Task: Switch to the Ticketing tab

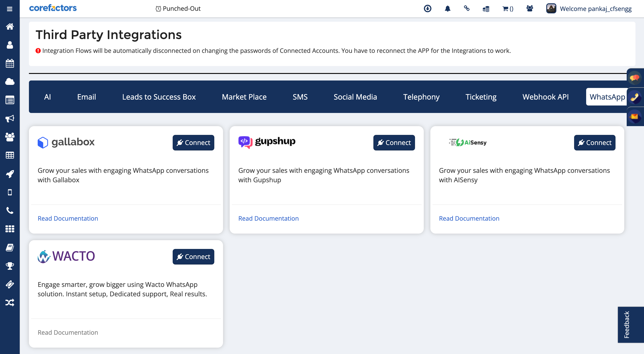Action: pyautogui.click(x=481, y=97)
